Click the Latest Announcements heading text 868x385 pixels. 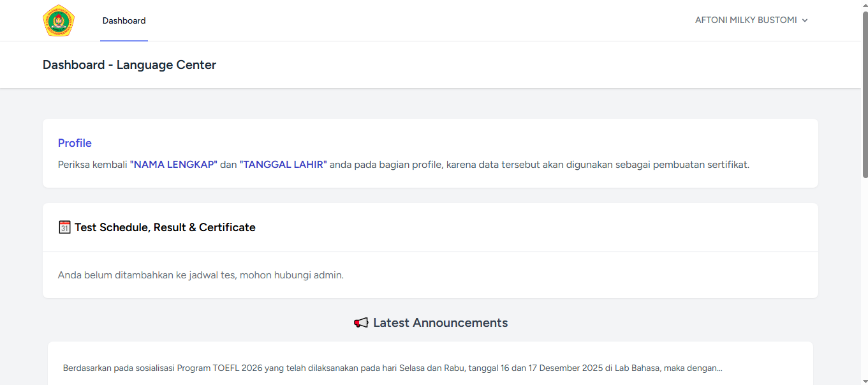pyautogui.click(x=440, y=323)
